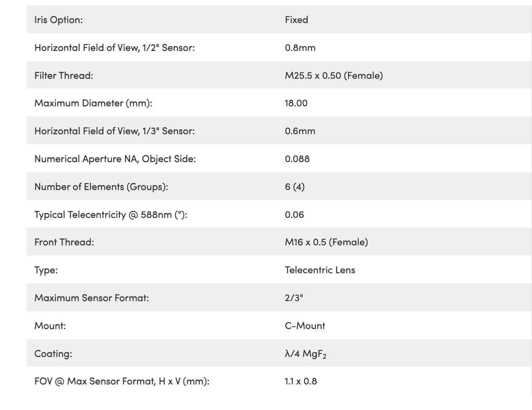Click the Maximum Sensor Format label
This screenshot has height=410, width=532.
click(92, 298)
